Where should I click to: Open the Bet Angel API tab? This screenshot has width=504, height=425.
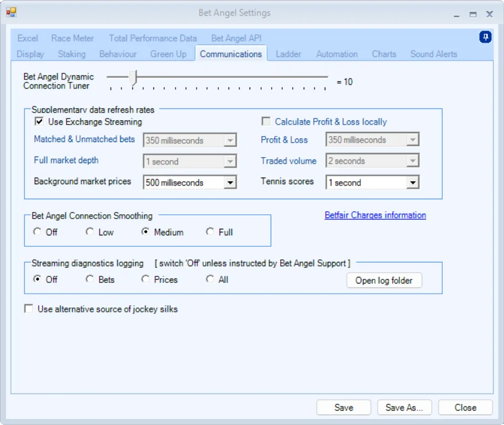(x=236, y=39)
